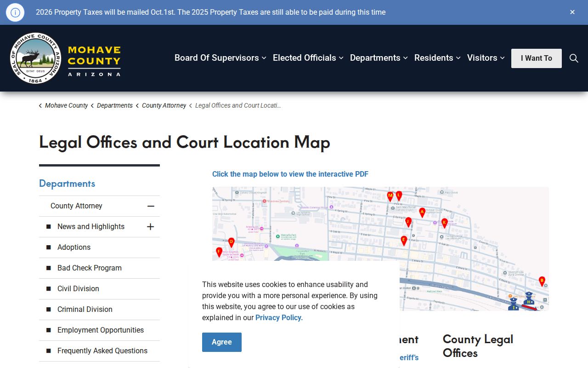Go to County Attorney breadcrumb link
This screenshot has height=368, width=588.
[164, 105]
